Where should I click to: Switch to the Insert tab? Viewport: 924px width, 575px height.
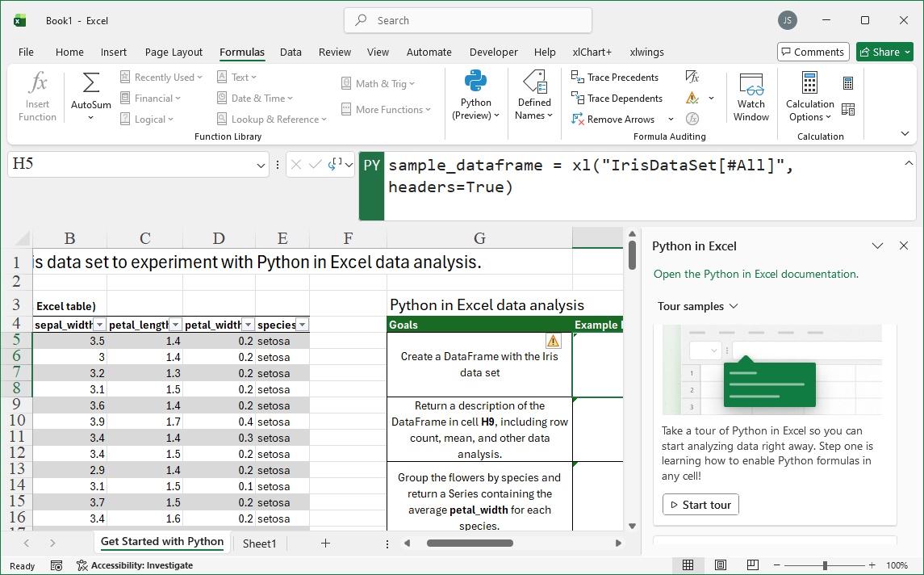tap(113, 52)
